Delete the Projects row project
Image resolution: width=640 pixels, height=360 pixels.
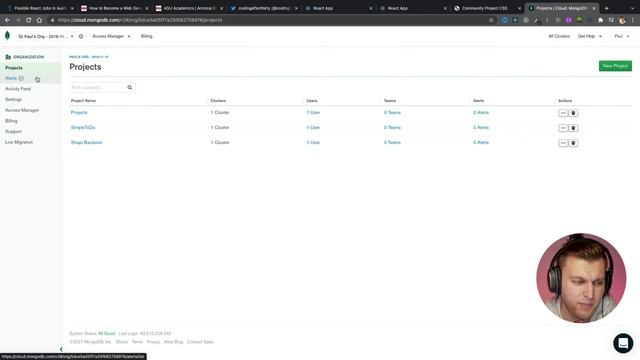573,113
